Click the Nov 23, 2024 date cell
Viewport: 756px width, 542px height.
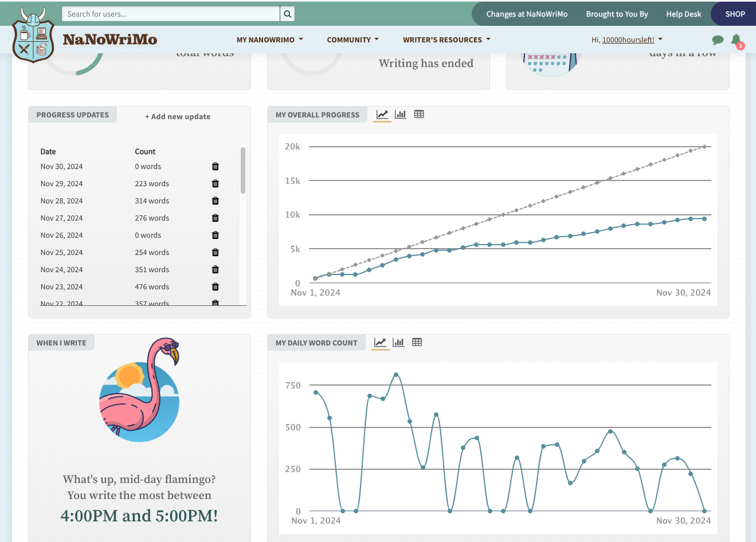[61, 286]
